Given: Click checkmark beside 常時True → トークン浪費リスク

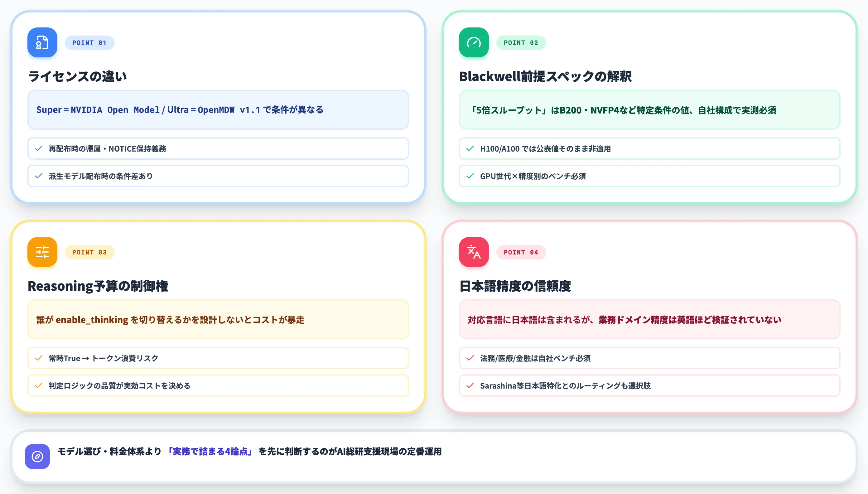Looking at the screenshot, I should 39,358.
